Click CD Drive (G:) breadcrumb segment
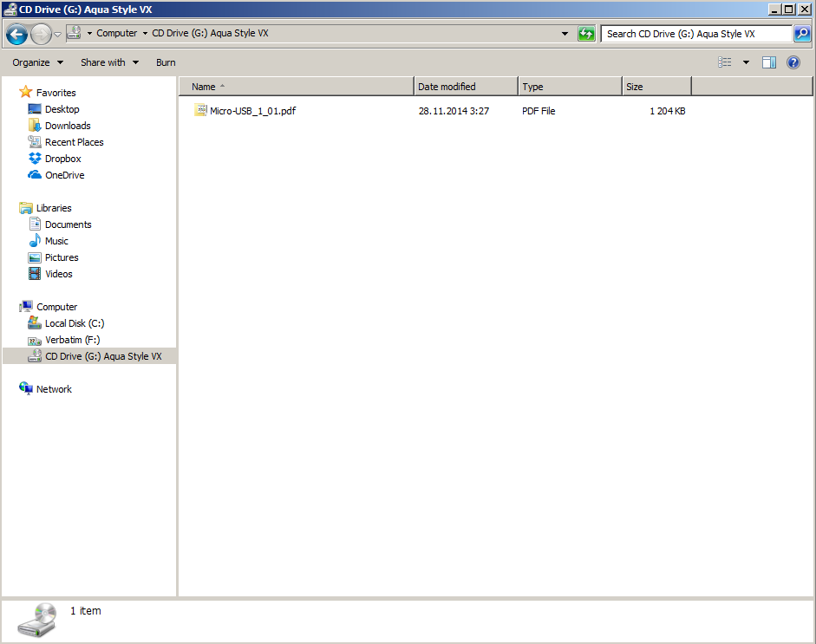The height and width of the screenshot is (644, 816). (x=210, y=33)
